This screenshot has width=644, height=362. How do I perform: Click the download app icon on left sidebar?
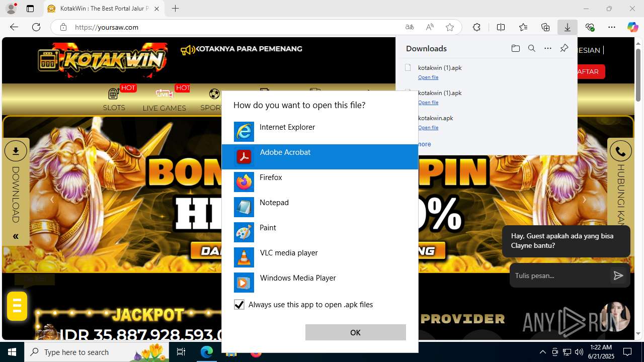click(16, 151)
